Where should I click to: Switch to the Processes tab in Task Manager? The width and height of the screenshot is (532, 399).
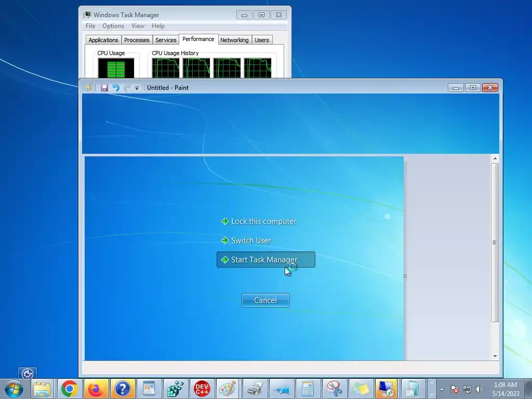coord(137,40)
